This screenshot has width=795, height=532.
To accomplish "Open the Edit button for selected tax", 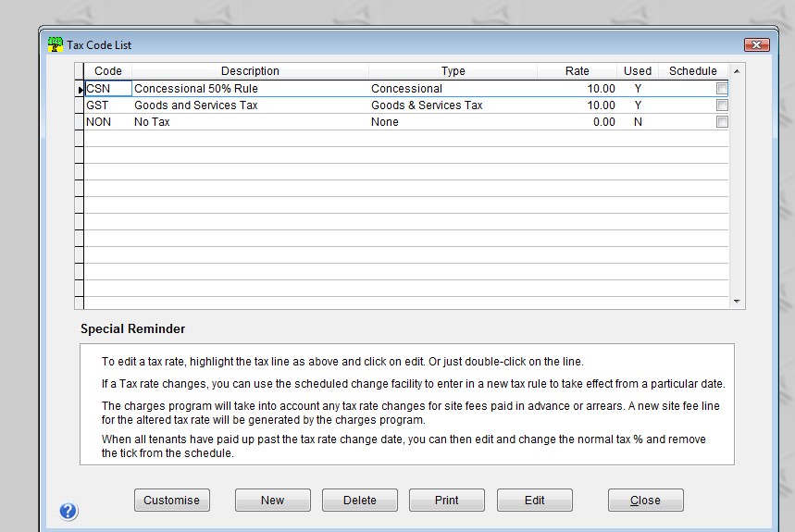I will point(534,500).
